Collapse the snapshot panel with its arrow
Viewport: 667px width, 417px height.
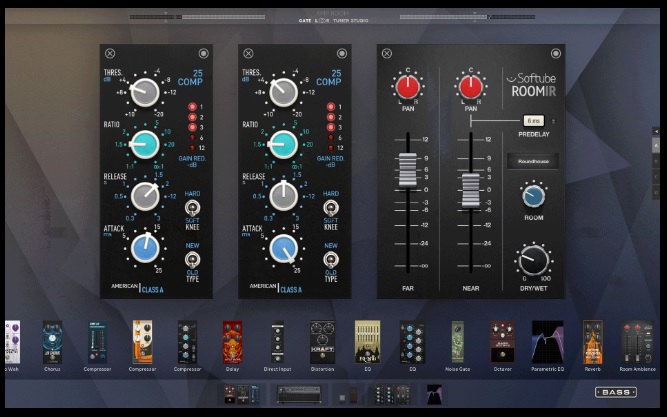pos(656,131)
